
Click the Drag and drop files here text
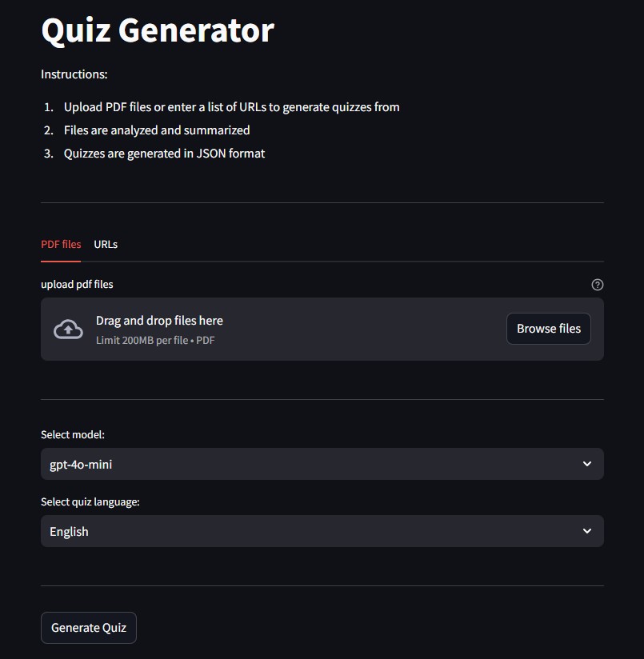point(159,321)
